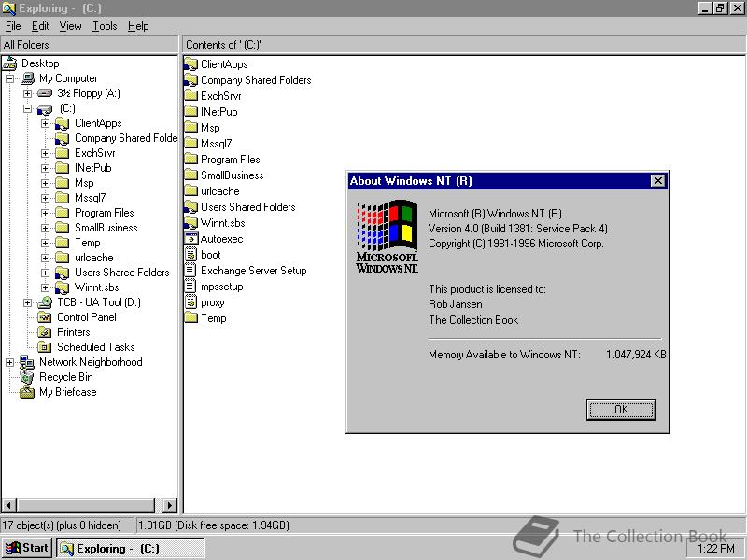The height and width of the screenshot is (560, 747).
Task: Click the mpssetup text file icon
Action: tap(191, 287)
